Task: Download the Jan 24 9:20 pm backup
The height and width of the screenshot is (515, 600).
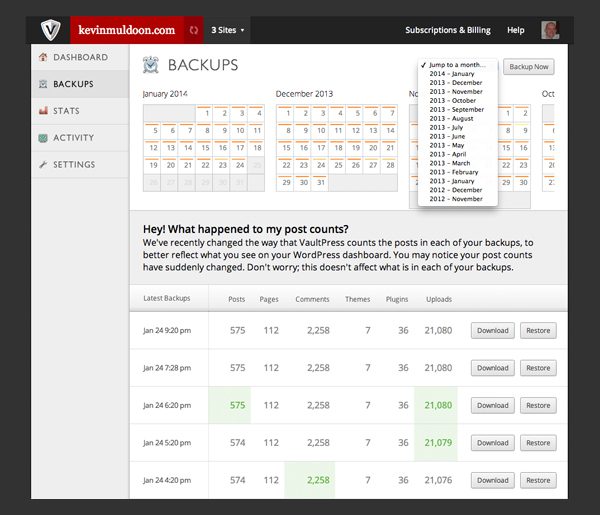Action: click(492, 331)
